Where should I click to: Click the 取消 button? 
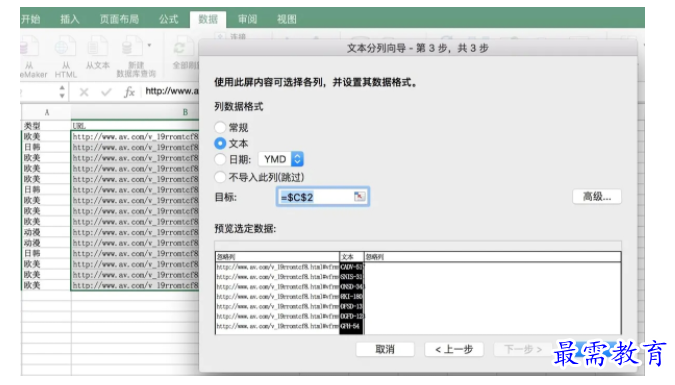[x=385, y=349]
